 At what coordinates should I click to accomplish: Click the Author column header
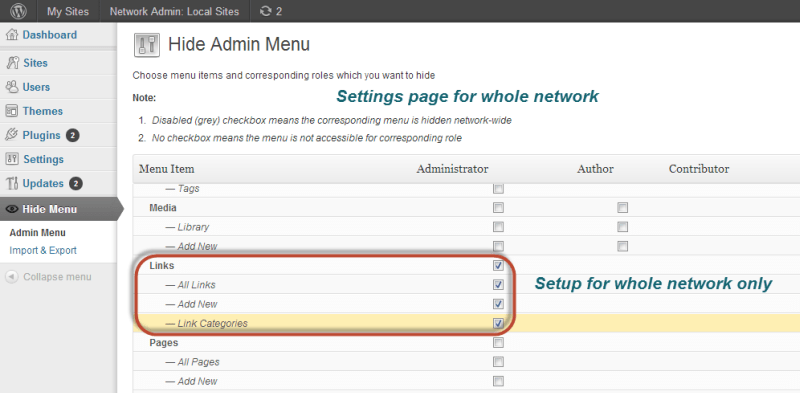595,169
